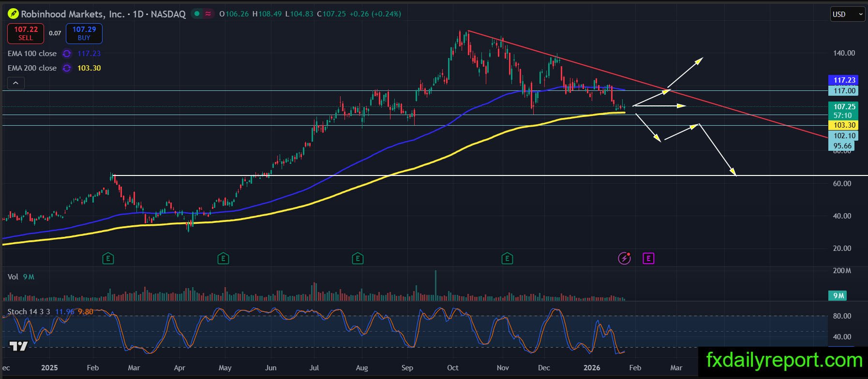Click the green market status dot
Viewport: 868px width, 379px height.
click(x=196, y=14)
